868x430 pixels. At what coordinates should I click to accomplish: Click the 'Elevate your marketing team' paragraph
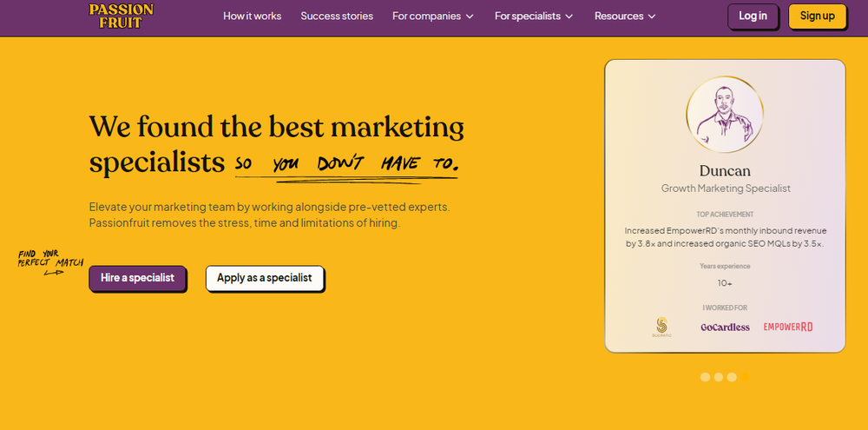[270, 215]
